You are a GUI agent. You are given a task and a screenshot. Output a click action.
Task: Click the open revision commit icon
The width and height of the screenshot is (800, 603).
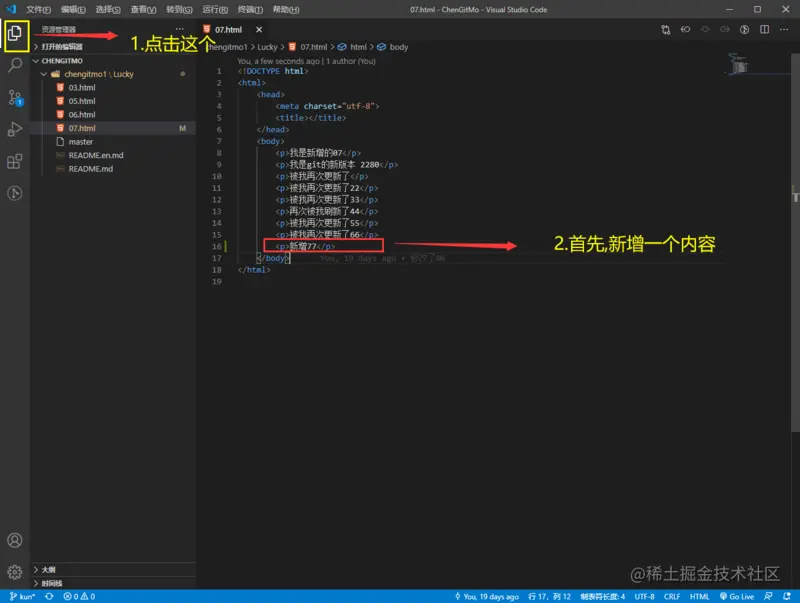tap(705, 30)
